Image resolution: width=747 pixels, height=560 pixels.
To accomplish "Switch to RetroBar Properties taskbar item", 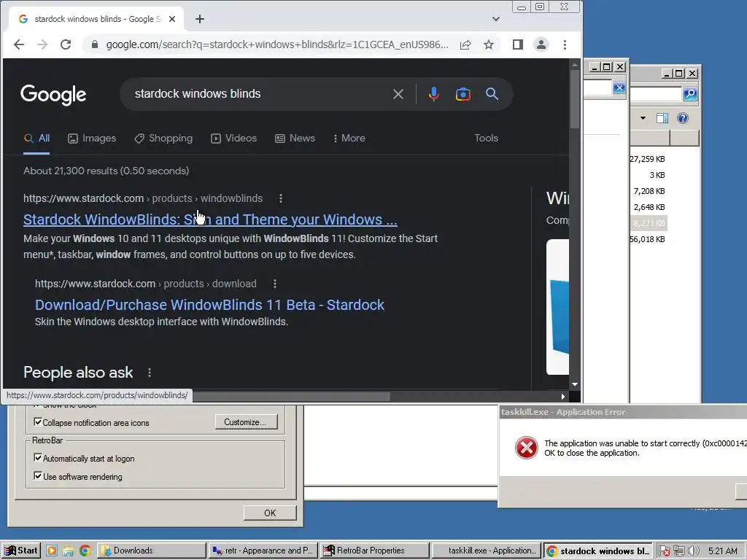I will click(375, 551).
